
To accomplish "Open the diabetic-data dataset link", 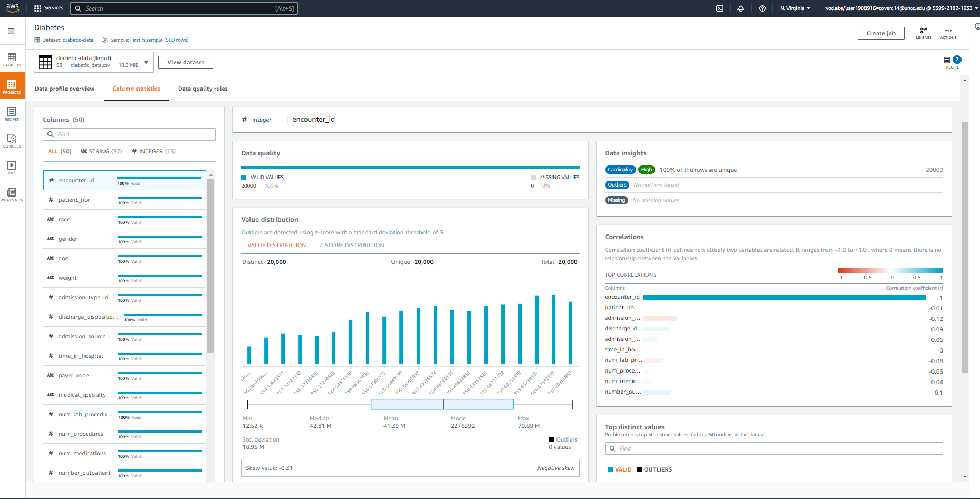I will (x=78, y=40).
